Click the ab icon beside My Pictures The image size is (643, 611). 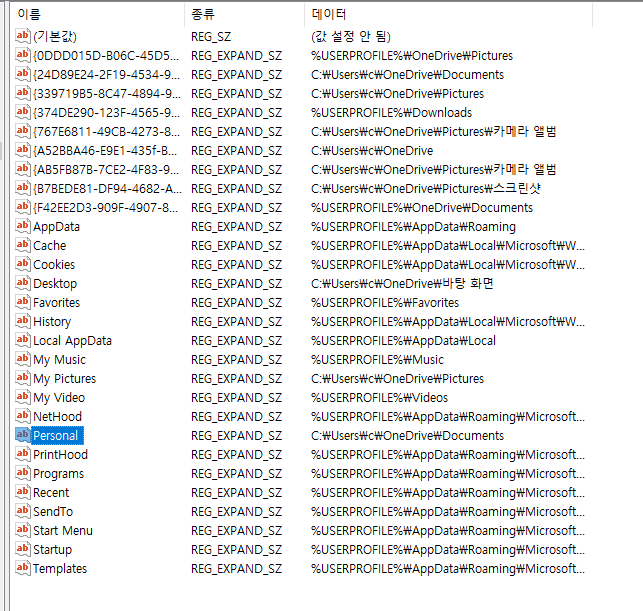click(x=23, y=378)
